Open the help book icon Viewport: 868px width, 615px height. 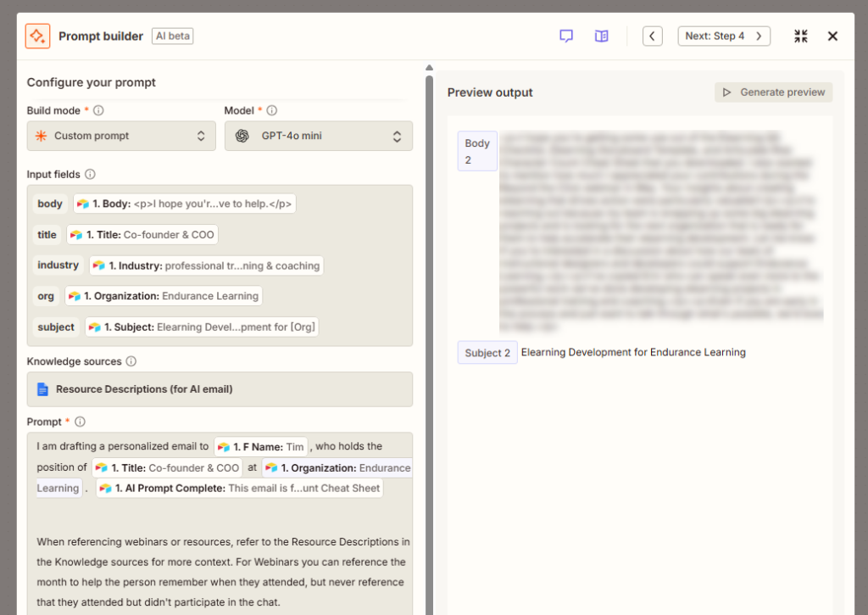point(601,36)
